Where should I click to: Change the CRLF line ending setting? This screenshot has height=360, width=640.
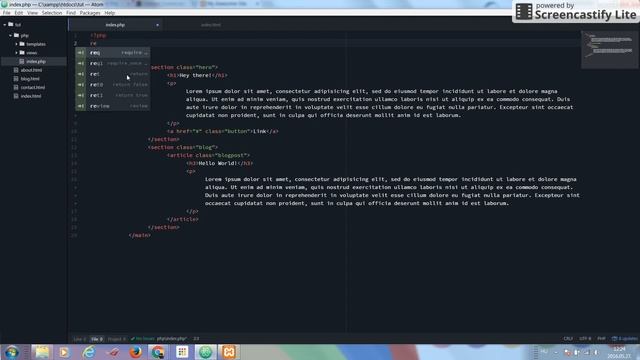(568, 339)
